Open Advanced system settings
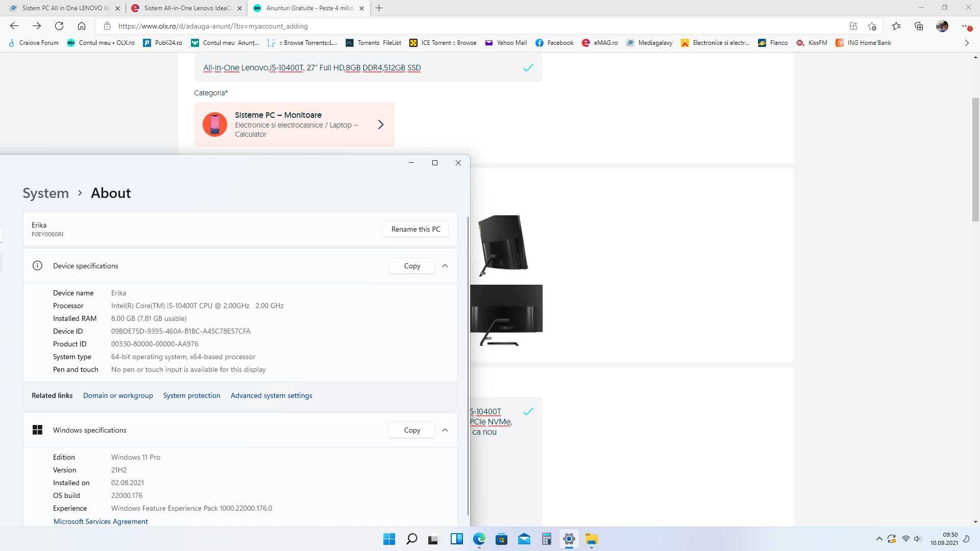 [x=271, y=395]
